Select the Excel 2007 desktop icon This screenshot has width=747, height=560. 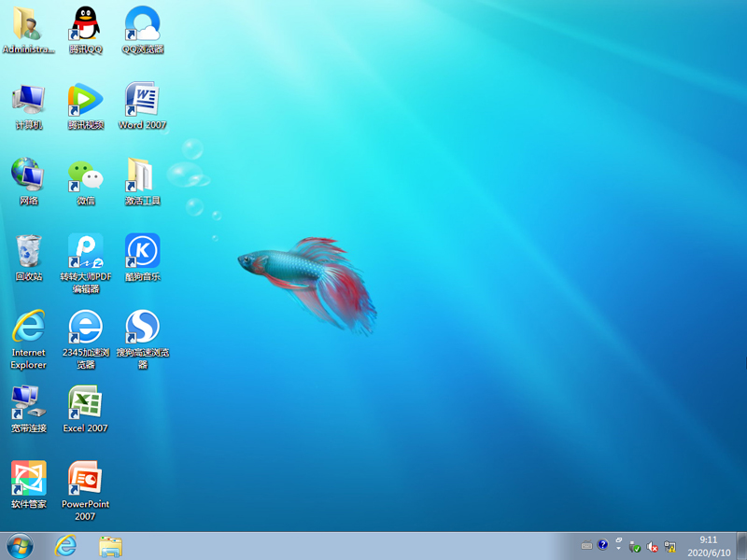pyautogui.click(x=86, y=403)
